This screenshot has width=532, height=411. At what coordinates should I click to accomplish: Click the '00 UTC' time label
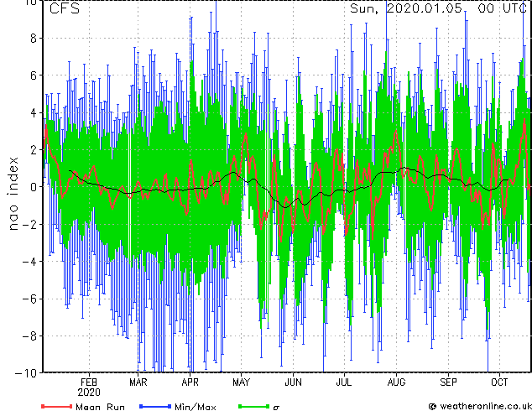pos(502,8)
